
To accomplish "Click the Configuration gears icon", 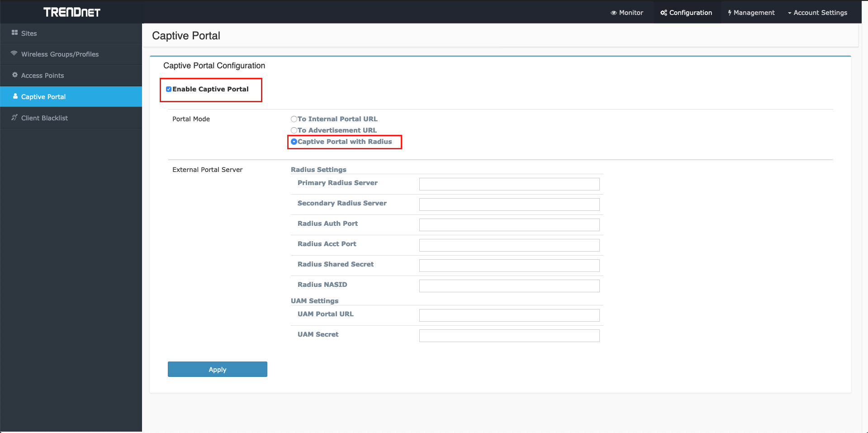I will [664, 12].
